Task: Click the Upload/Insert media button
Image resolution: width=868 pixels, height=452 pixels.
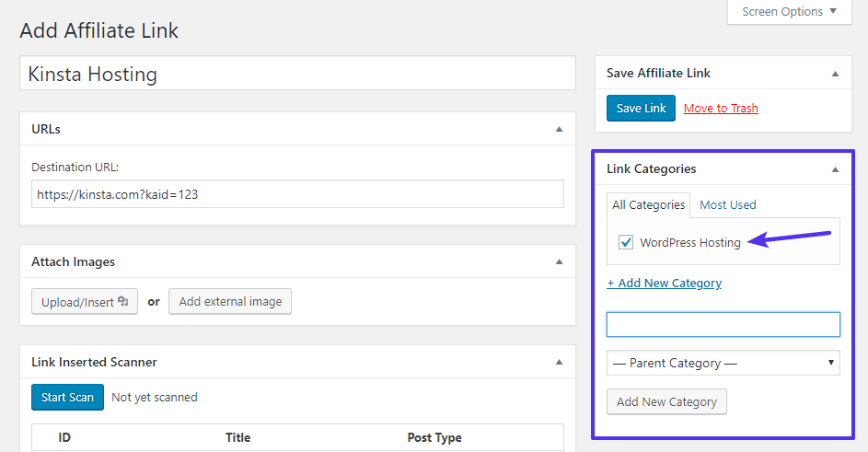Action: click(x=85, y=301)
